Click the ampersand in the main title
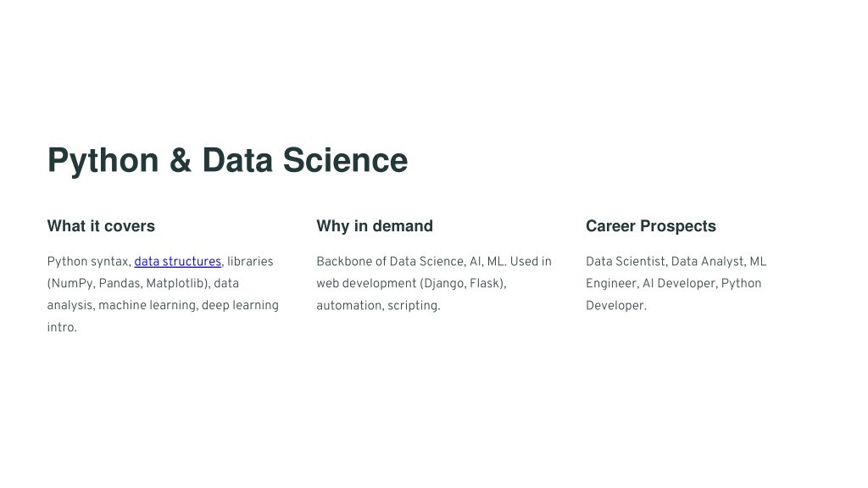The image size is (868, 488). (181, 160)
